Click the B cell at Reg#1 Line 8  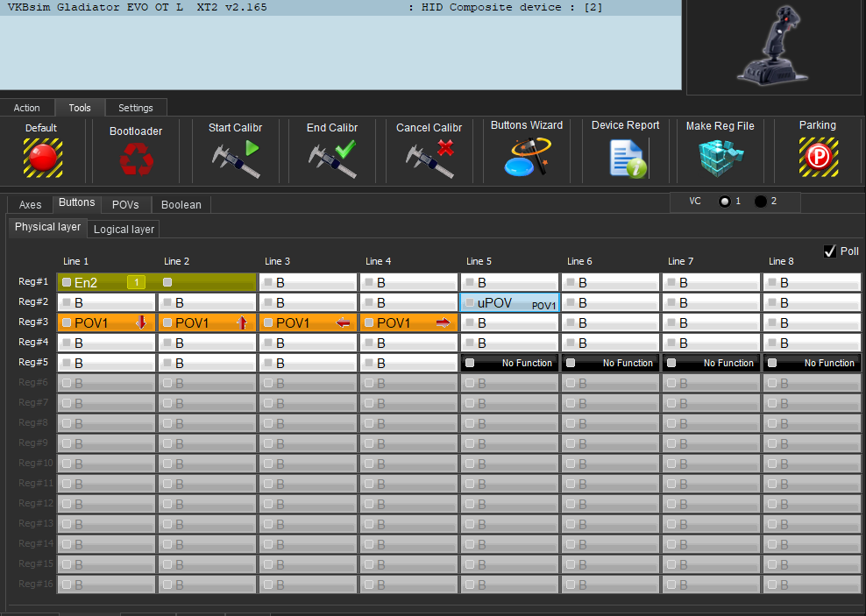coord(812,283)
